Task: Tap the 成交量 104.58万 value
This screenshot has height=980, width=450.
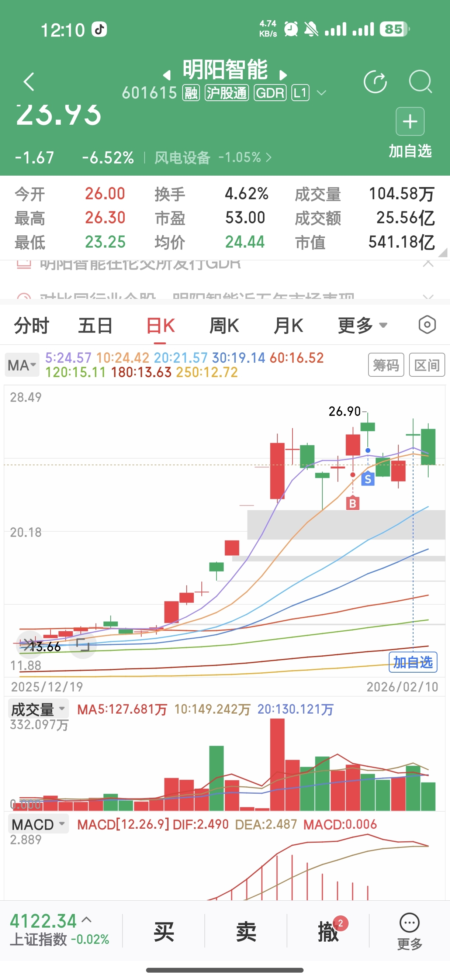Action: click(402, 194)
